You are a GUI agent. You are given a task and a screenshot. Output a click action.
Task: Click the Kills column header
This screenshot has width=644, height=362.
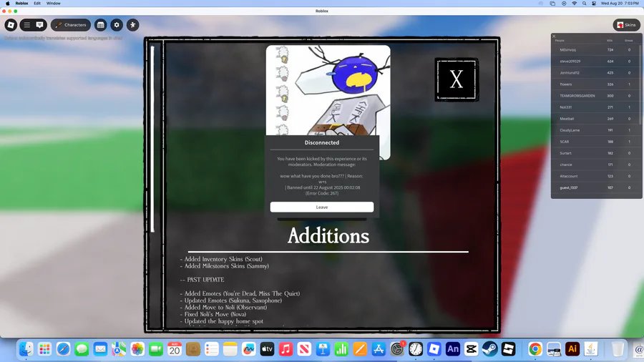610,41
